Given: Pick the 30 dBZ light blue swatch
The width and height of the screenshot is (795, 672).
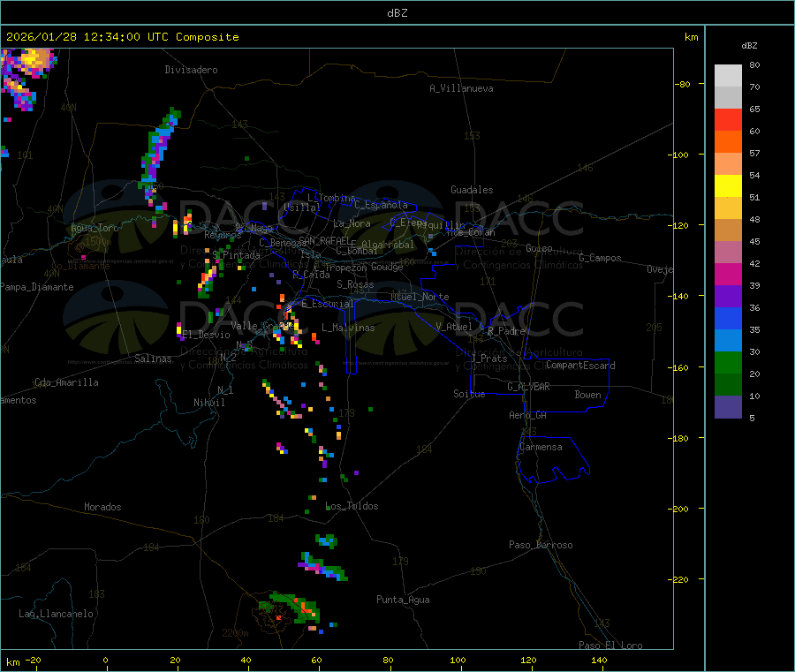Looking at the screenshot, I should click(728, 341).
